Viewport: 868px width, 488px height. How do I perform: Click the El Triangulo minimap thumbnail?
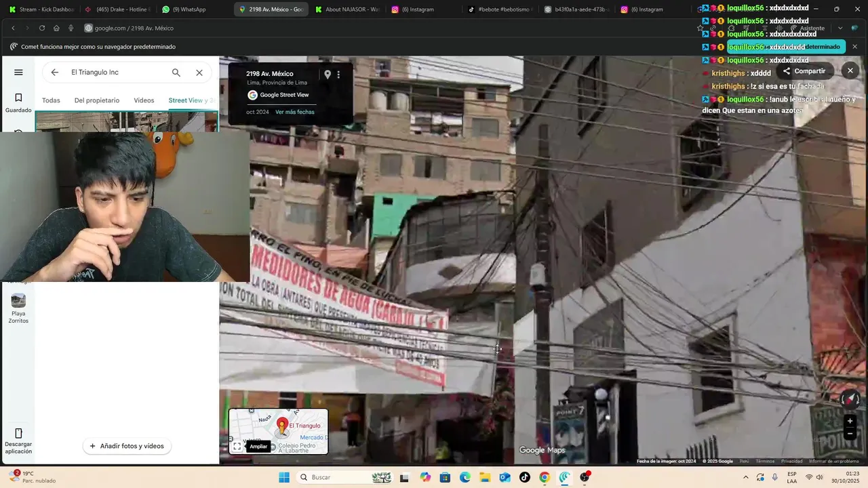tap(278, 431)
